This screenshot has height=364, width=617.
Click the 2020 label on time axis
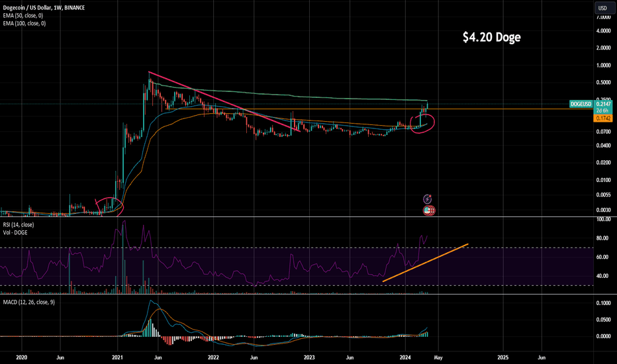(21, 357)
